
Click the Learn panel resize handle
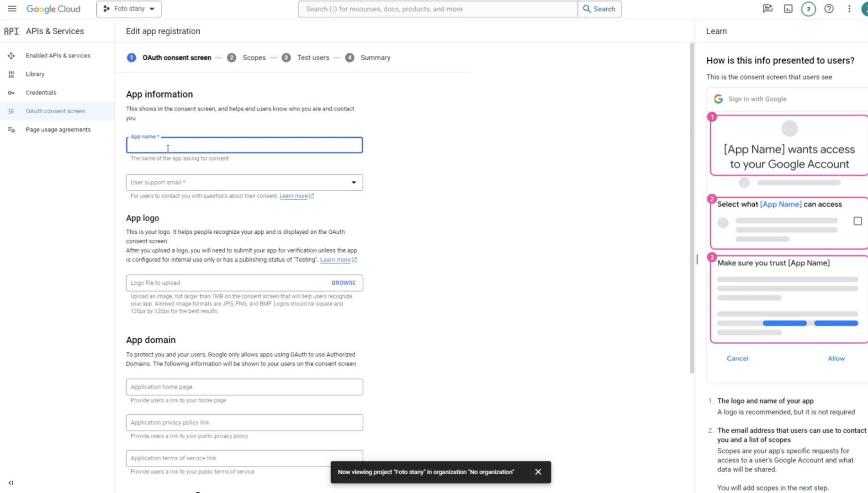pos(697,259)
